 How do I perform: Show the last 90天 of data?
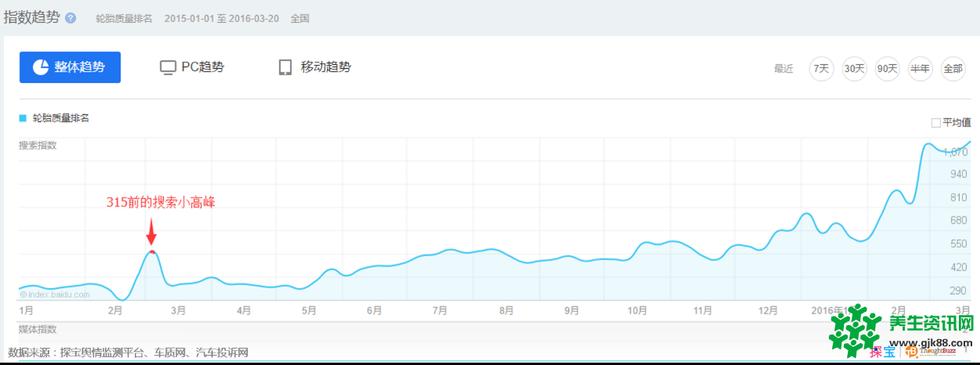pos(887,69)
